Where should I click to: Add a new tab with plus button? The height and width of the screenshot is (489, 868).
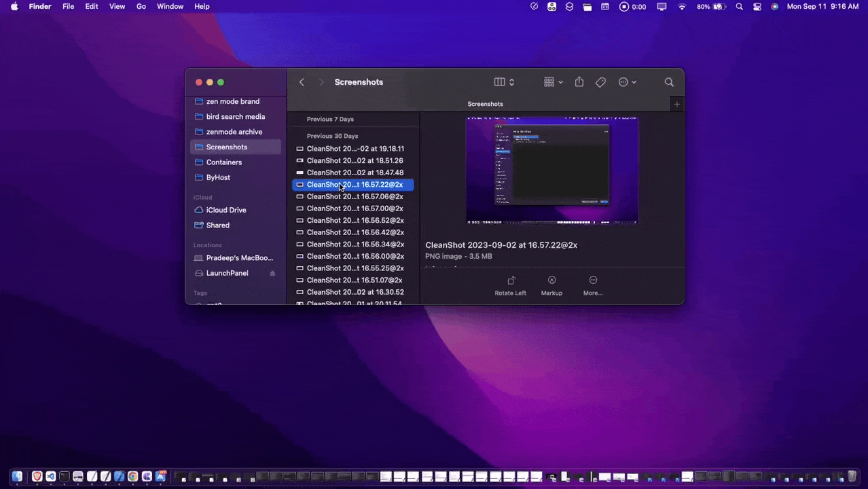676,104
